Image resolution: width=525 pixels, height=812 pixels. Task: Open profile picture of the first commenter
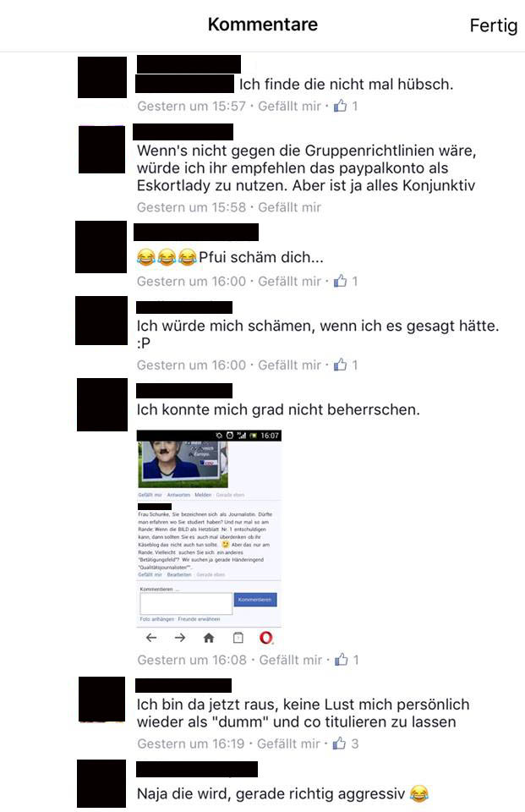102,78
